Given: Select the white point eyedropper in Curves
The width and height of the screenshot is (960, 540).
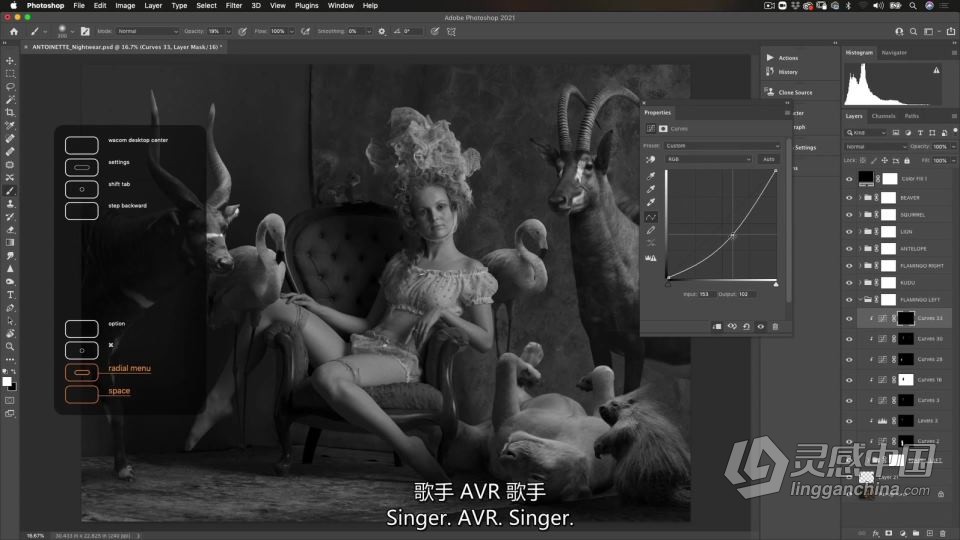Looking at the screenshot, I should [651, 202].
